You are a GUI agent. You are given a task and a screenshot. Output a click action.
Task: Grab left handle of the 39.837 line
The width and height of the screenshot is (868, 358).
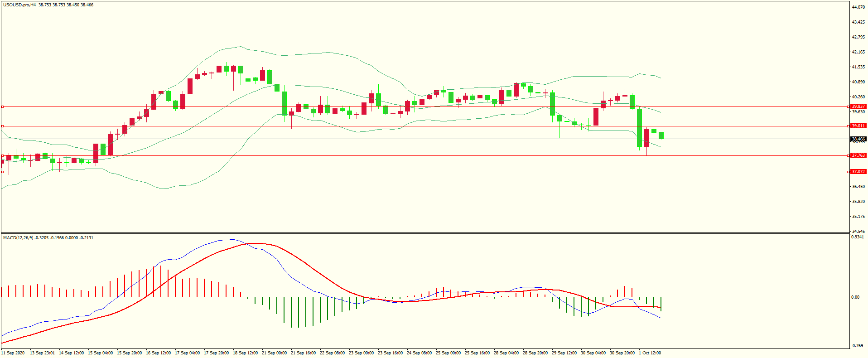[3, 107]
